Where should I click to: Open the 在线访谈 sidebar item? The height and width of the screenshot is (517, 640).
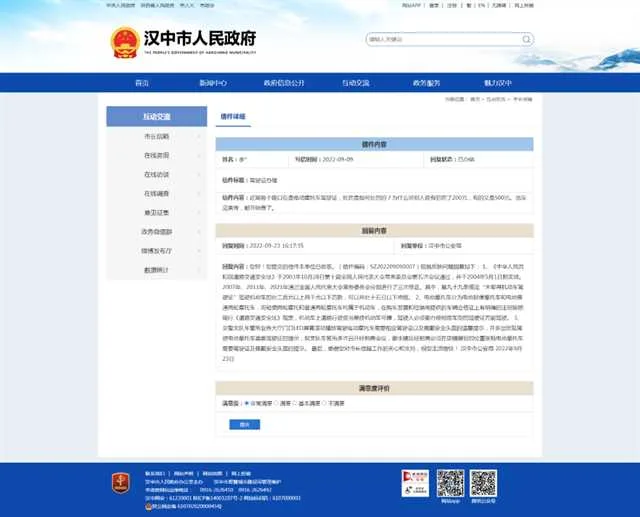pos(156,175)
